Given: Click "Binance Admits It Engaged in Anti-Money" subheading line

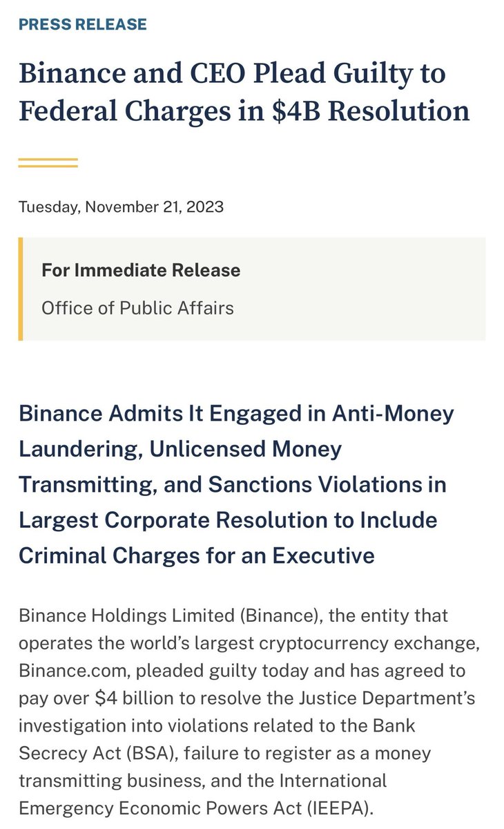Looking at the screenshot, I should (236, 413).
